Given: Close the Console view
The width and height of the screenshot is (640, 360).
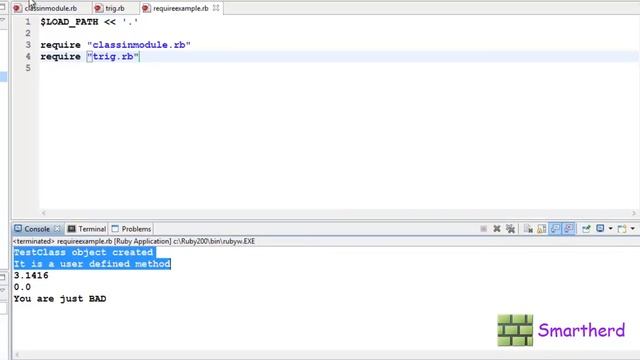Looking at the screenshot, I should click(x=57, y=229).
